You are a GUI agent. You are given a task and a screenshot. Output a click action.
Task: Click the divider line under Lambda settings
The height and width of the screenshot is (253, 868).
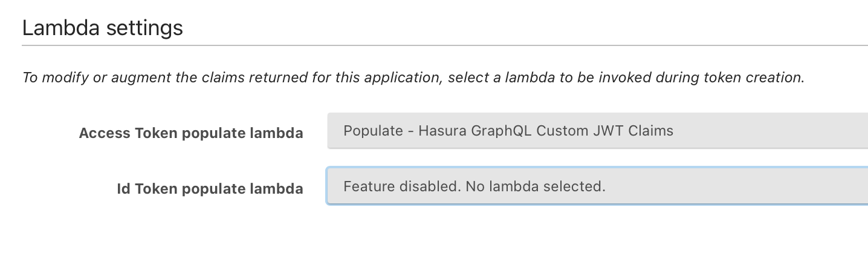pos(445,45)
